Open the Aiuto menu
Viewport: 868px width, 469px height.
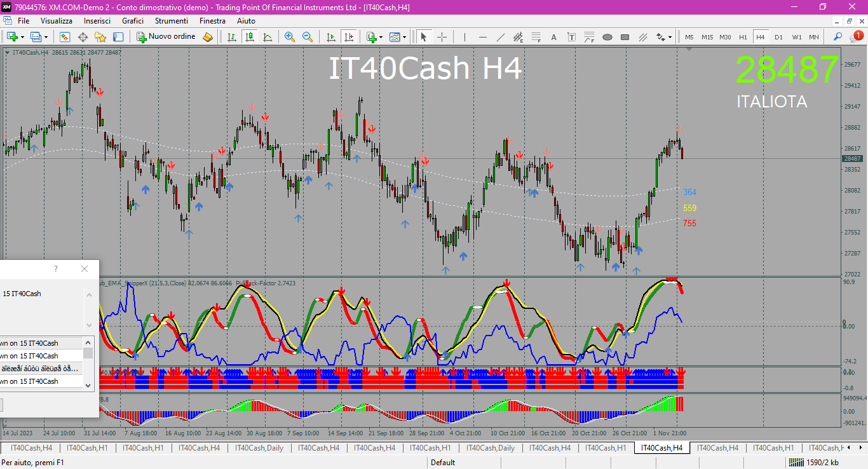pos(247,21)
